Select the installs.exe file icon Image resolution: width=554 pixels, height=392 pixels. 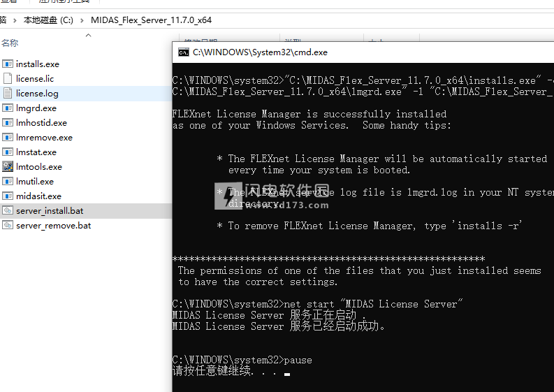point(8,64)
